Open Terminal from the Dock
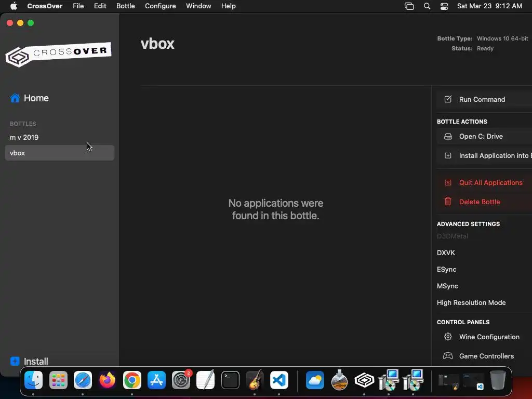This screenshot has width=532, height=399. coord(230,380)
